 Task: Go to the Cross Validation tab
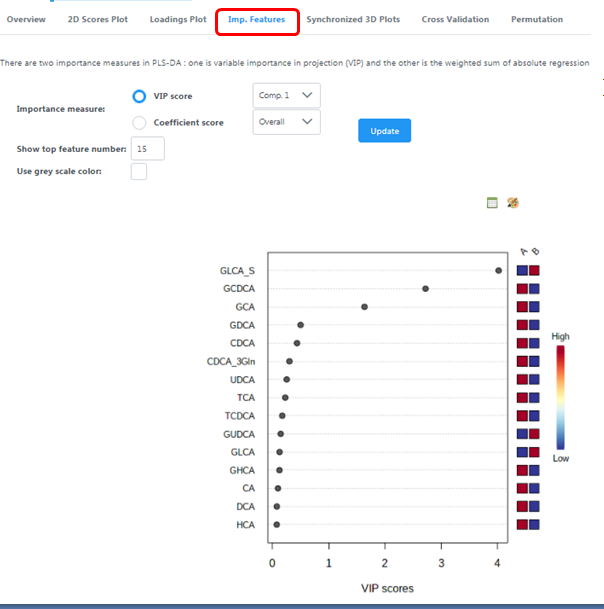(455, 20)
